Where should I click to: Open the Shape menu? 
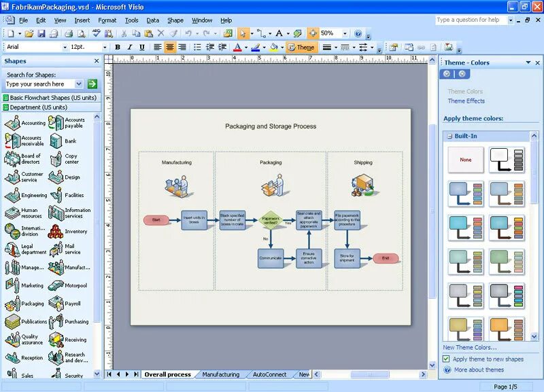point(175,20)
